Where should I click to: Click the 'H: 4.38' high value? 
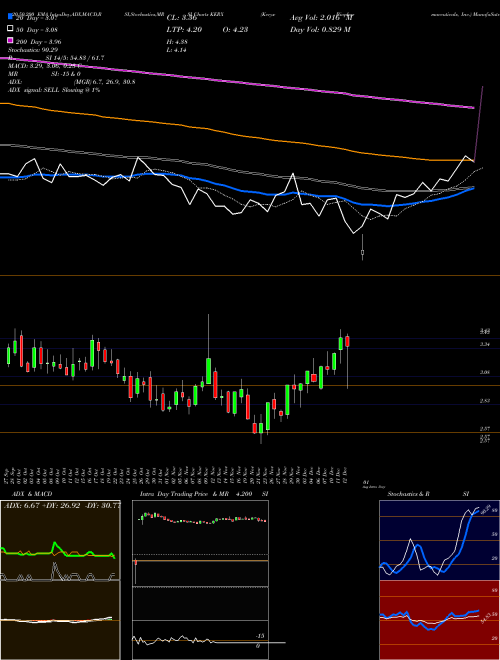(177, 42)
